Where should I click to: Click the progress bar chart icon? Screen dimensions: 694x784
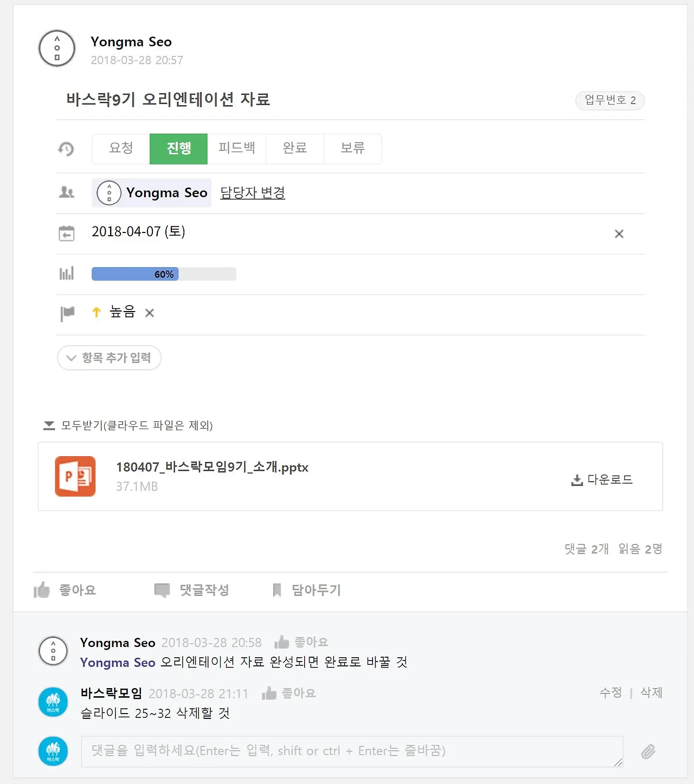66,273
